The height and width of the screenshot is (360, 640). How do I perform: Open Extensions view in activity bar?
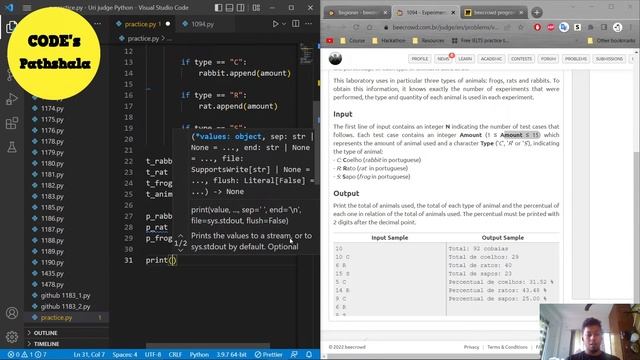coord(12,123)
